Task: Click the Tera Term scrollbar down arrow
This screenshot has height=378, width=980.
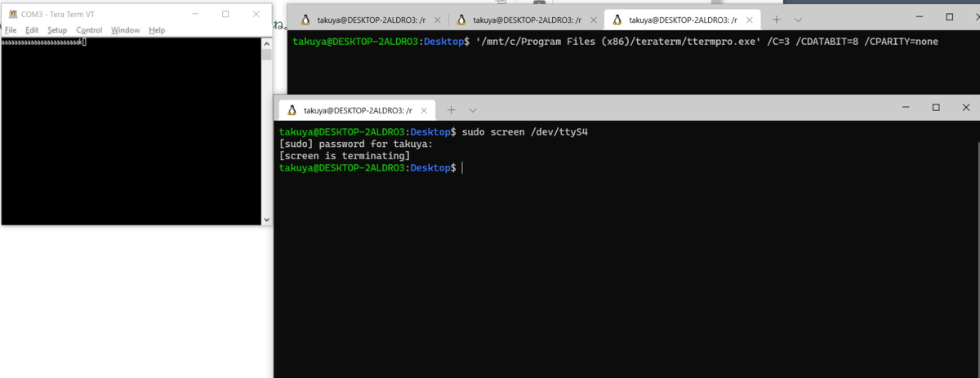Action: (x=266, y=219)
